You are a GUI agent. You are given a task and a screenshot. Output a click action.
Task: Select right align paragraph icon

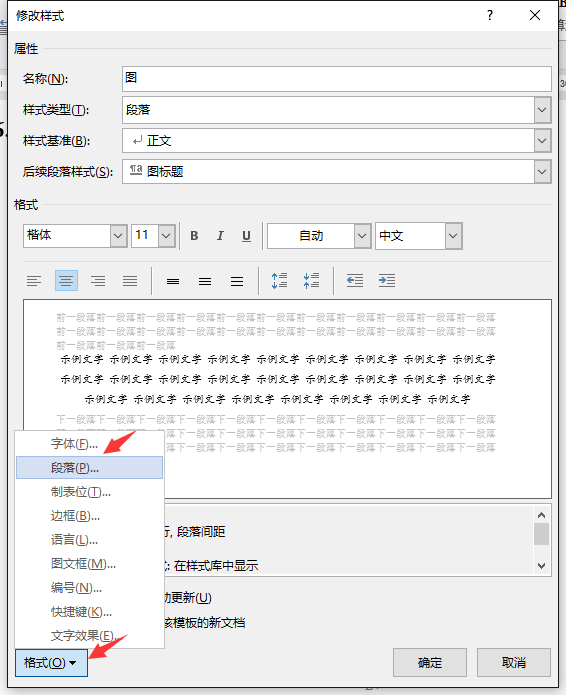[x=98, y=281]
